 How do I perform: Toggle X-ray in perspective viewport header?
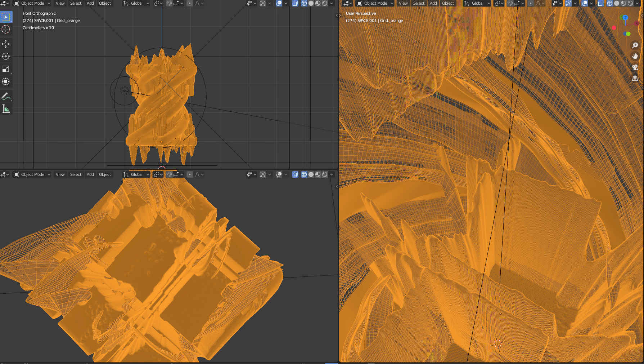[601, 3]
